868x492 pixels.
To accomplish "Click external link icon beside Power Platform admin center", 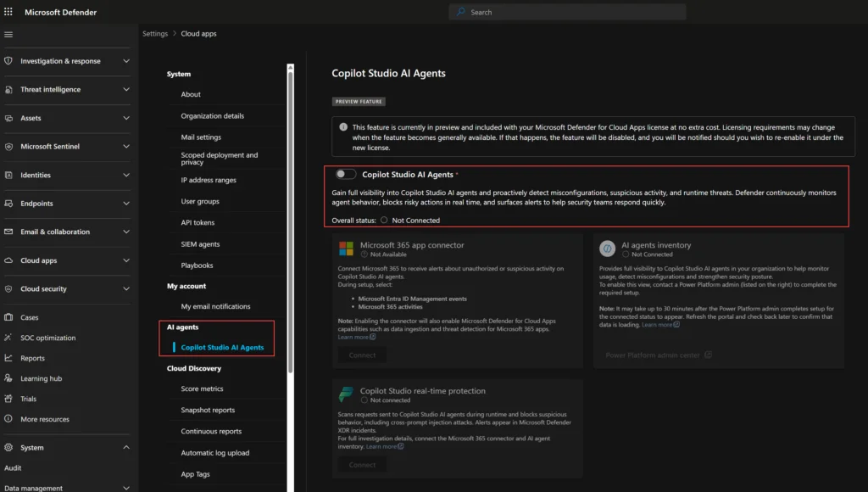I will click(x=708, y=355).
